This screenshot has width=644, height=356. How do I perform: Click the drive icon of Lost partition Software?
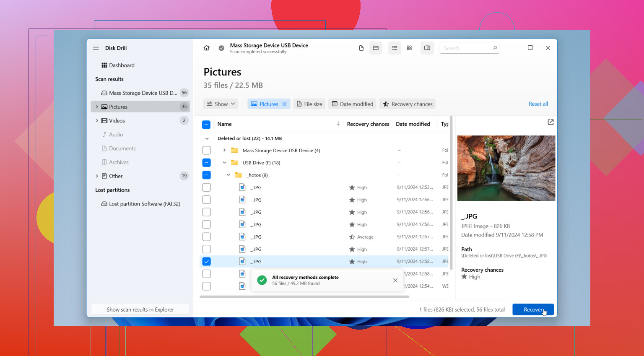104,204
